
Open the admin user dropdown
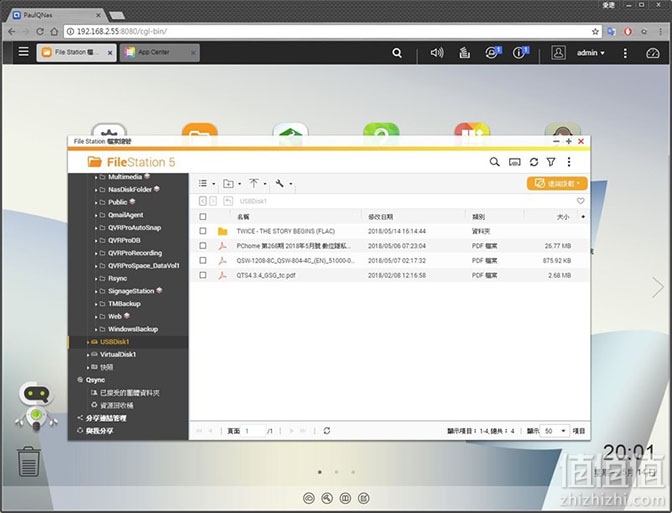point(590,53)
